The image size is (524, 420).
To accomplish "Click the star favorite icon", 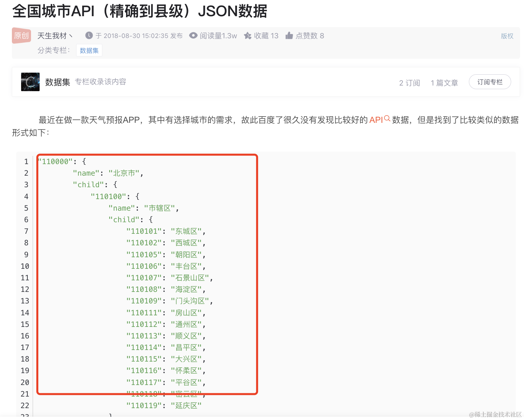I will coord(247,36).
